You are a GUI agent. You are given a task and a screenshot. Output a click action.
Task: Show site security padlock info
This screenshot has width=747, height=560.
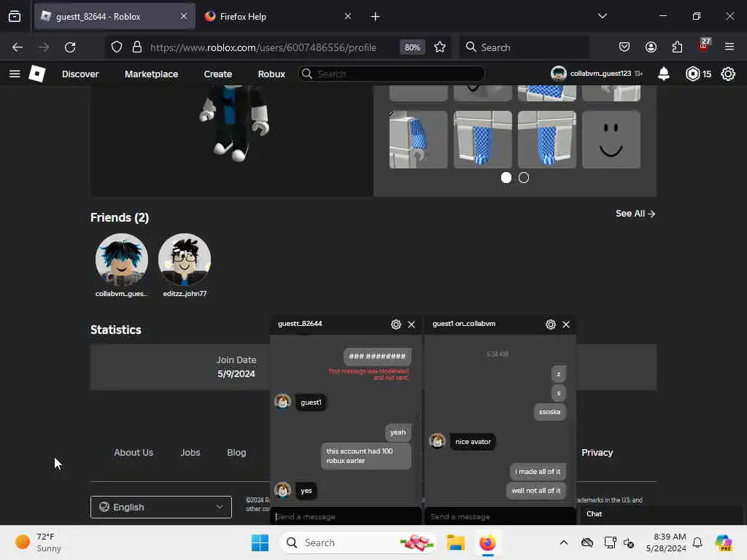point(137,47)
